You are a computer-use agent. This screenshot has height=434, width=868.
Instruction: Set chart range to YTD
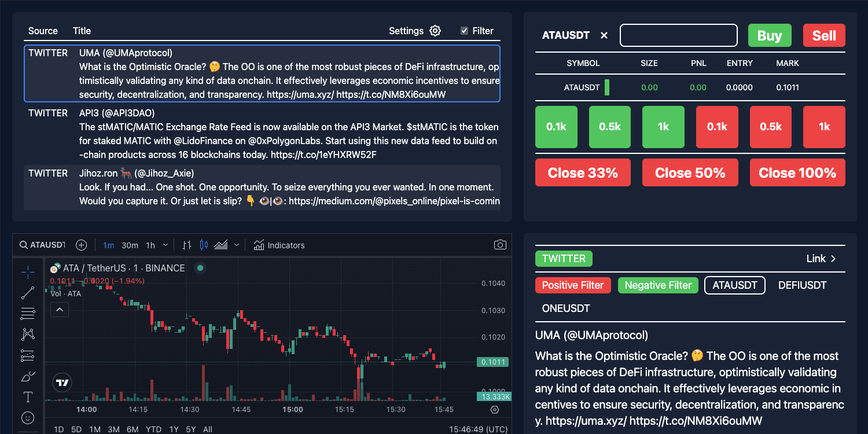point(153,429)
